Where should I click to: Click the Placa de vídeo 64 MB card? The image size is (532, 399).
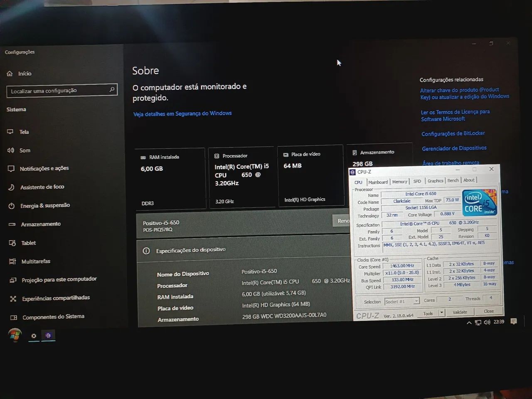tap(311, 175)
